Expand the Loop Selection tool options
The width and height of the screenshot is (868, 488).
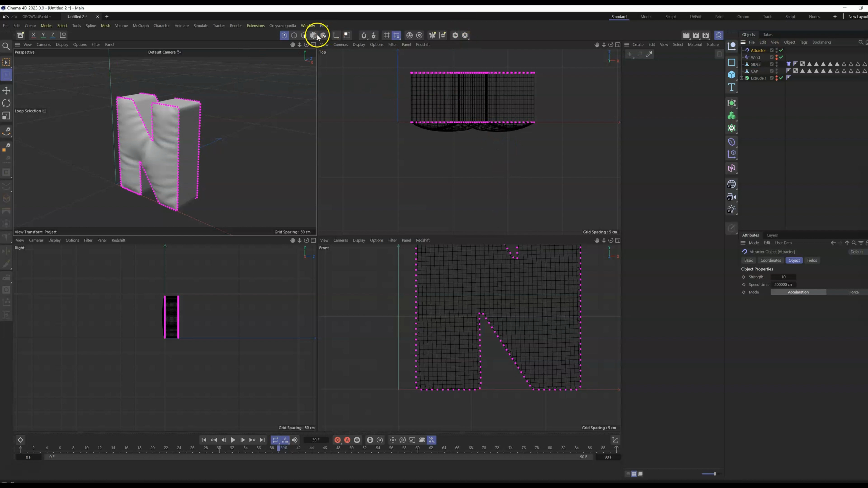click(x=44, y=111)
